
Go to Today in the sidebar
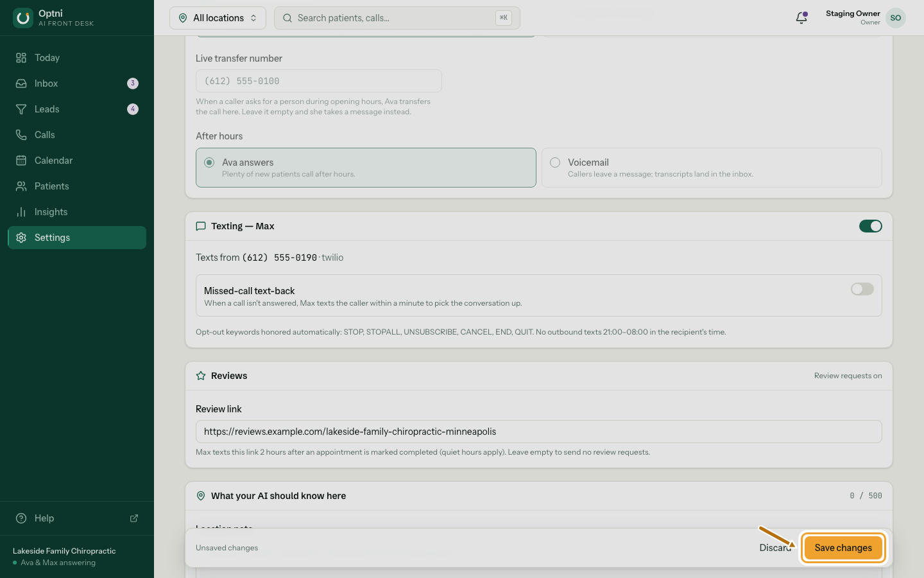pos(77,58)
